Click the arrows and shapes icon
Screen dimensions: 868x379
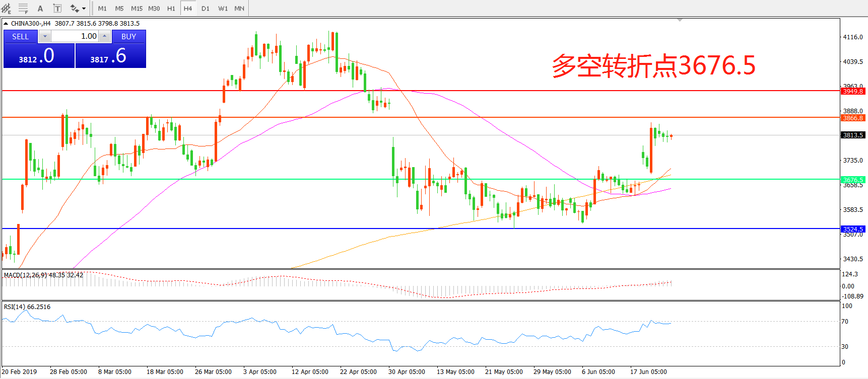(75, 9)
